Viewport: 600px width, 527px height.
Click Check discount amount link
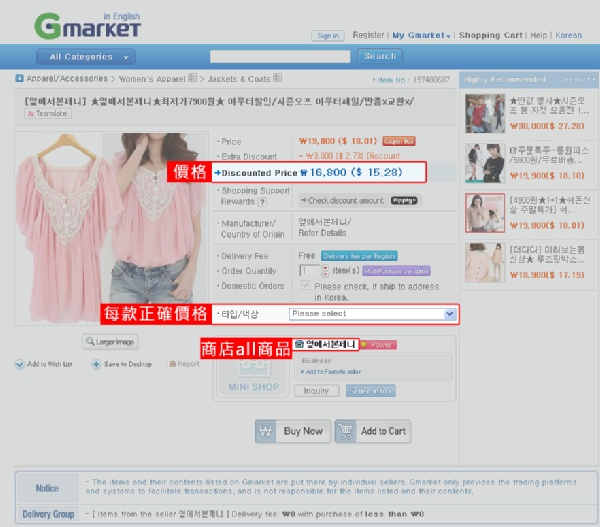pyautogui.click(x=342, y=201)
